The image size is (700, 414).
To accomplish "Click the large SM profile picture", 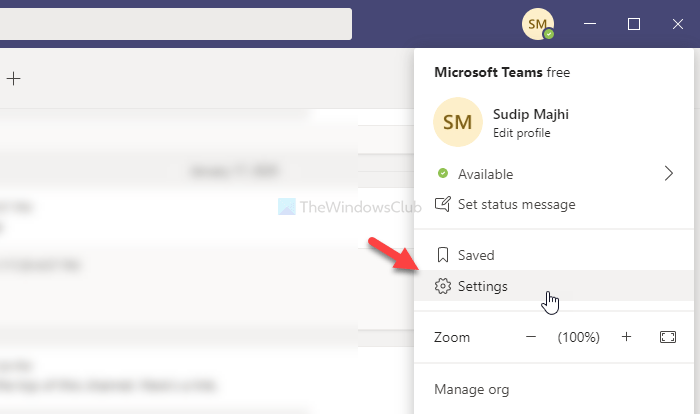I will pos(458,122).
